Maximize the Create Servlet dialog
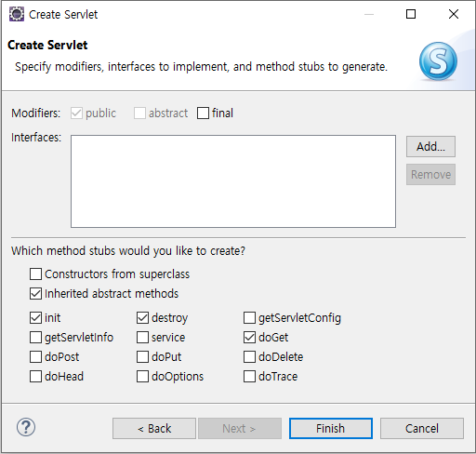 411,14
